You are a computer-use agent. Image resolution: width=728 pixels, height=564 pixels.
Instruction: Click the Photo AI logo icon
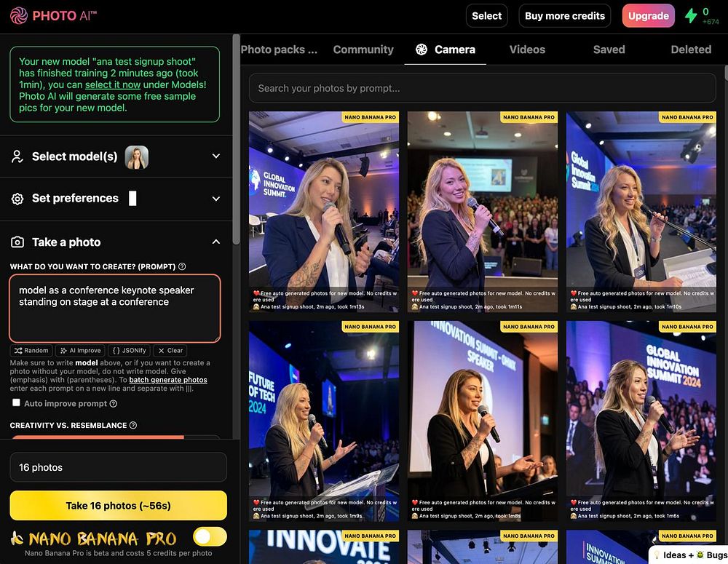19,16
